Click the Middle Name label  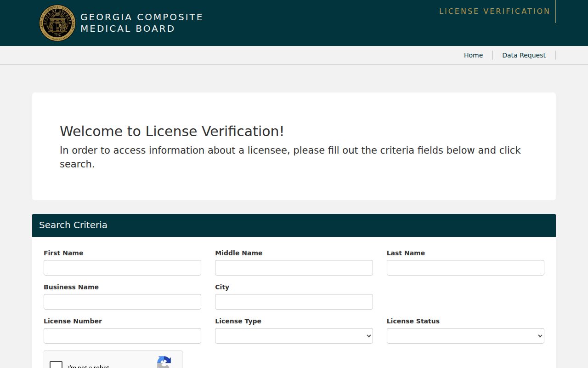click(239, 253)
